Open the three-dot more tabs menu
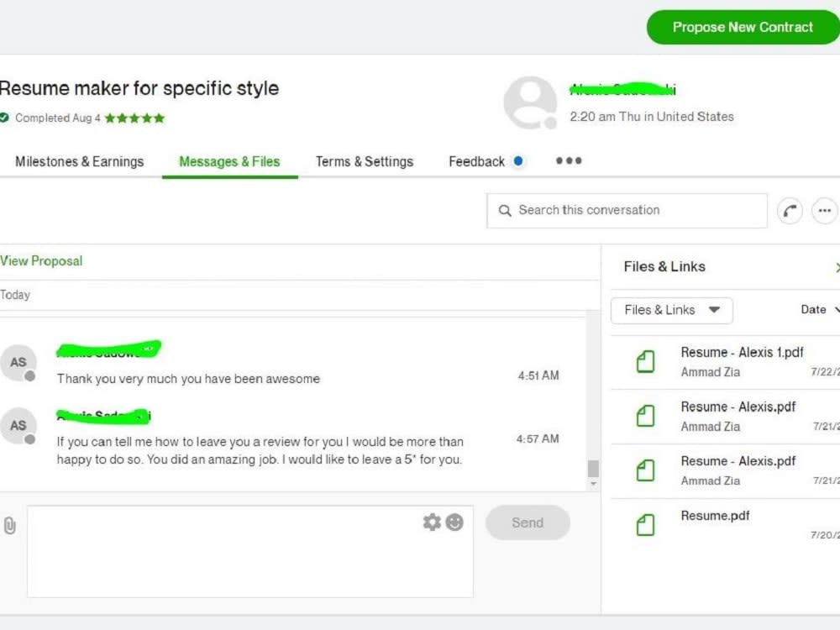The height and width of the screenshot is (630, 840). click(569, 160)
